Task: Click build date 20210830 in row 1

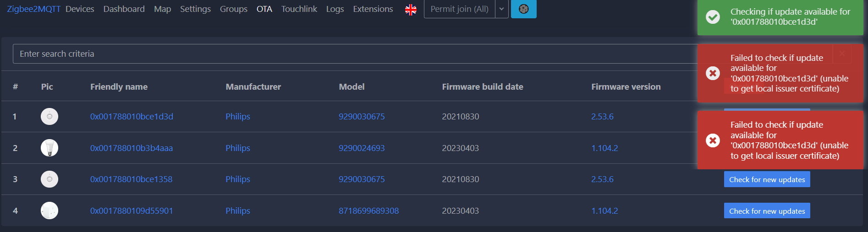Action: point(461,116)
